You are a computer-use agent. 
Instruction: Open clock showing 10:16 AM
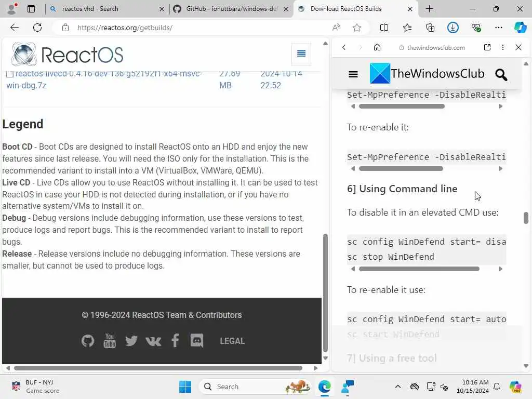[x=472, y=387]
